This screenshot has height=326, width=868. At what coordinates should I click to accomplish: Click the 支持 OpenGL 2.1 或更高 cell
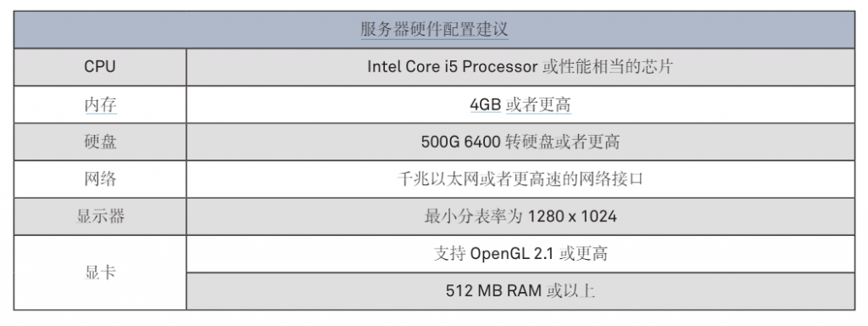(x=520, y=254)
